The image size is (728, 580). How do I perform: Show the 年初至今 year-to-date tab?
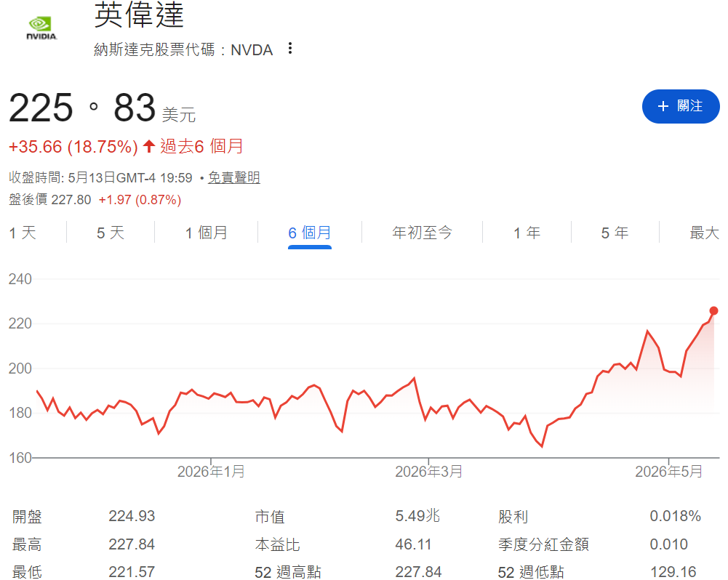tap(422, 233)
